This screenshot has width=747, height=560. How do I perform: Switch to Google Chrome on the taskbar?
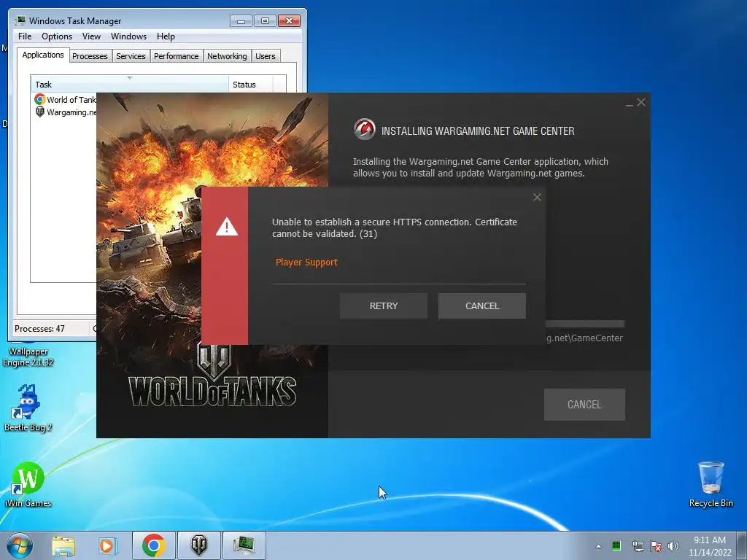coord(153,545)
